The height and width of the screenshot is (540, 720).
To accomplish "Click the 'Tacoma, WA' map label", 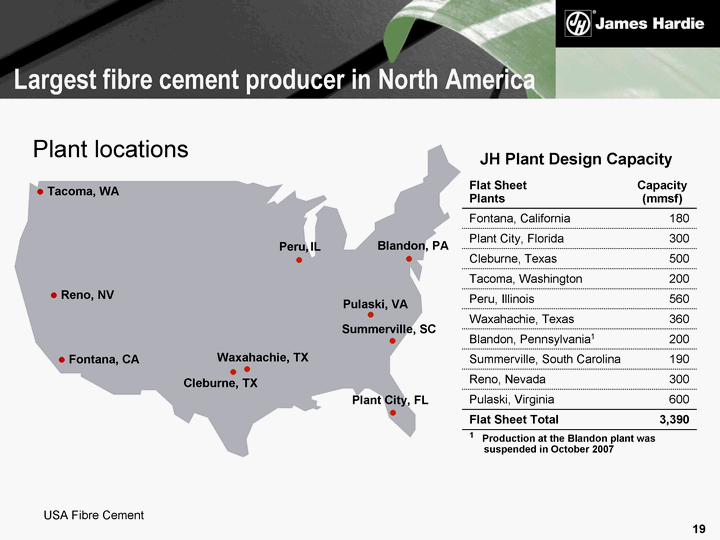I will (83, 191).
